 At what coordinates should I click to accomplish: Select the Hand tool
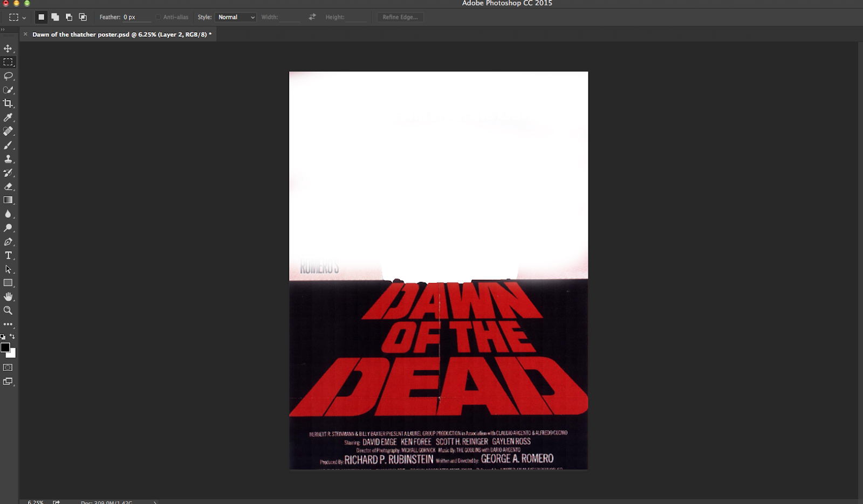coord(8,296)
